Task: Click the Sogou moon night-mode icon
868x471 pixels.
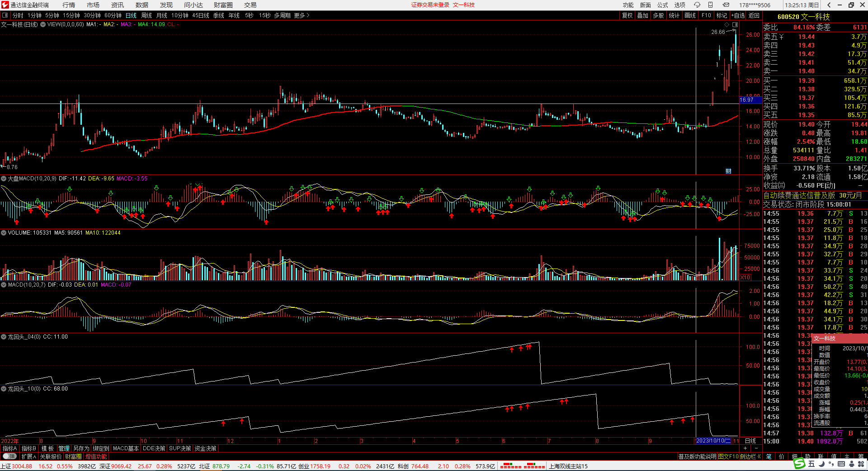Action: coord(821,464)
